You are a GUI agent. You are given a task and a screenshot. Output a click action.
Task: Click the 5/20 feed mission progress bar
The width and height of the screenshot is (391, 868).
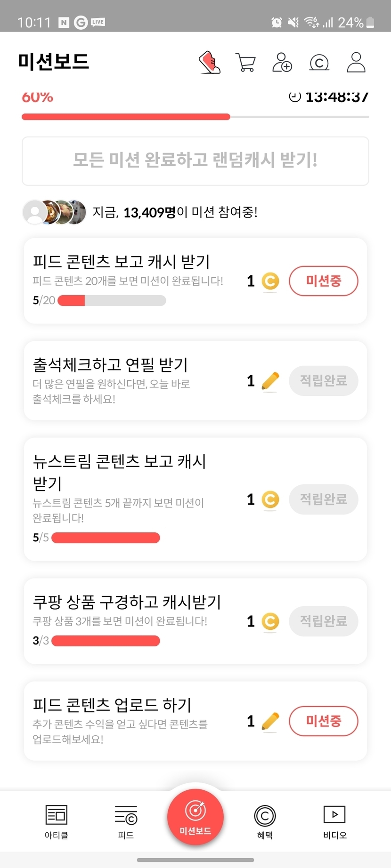tap(112, 300)
